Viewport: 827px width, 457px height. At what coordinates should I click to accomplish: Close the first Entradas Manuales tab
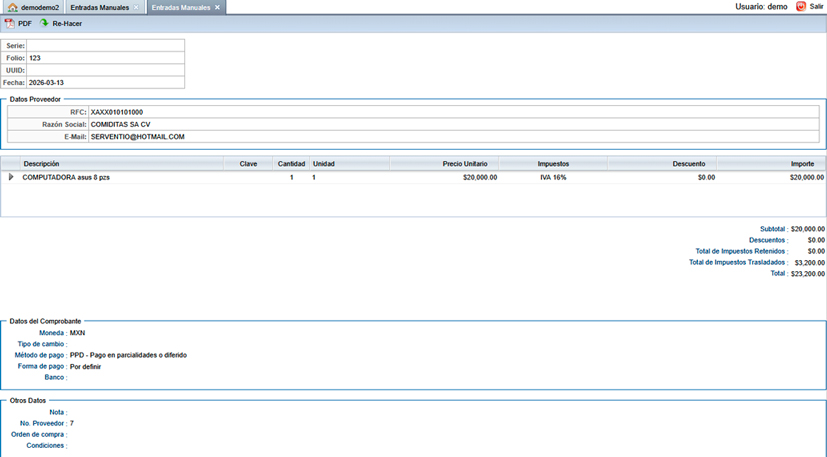(x=136, y=7)
